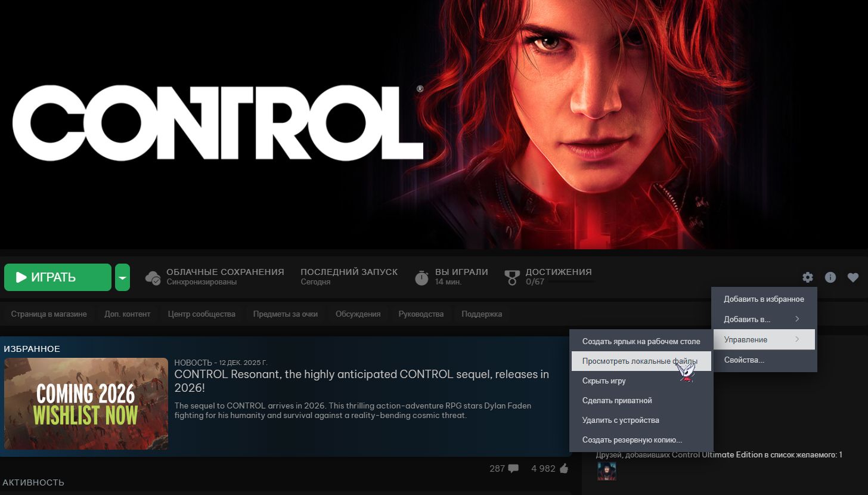This screenshot has width=868, height=495.
Task: Expand the Управление submenu
Action: [x=764, y=339]
